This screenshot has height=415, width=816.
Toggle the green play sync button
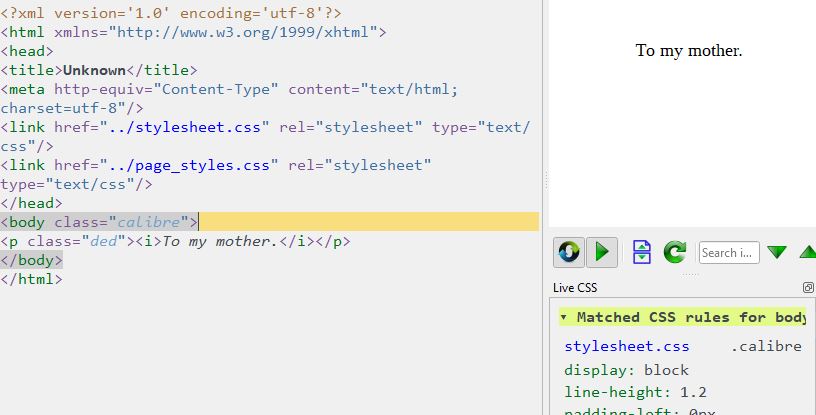(x=602, y=252)
